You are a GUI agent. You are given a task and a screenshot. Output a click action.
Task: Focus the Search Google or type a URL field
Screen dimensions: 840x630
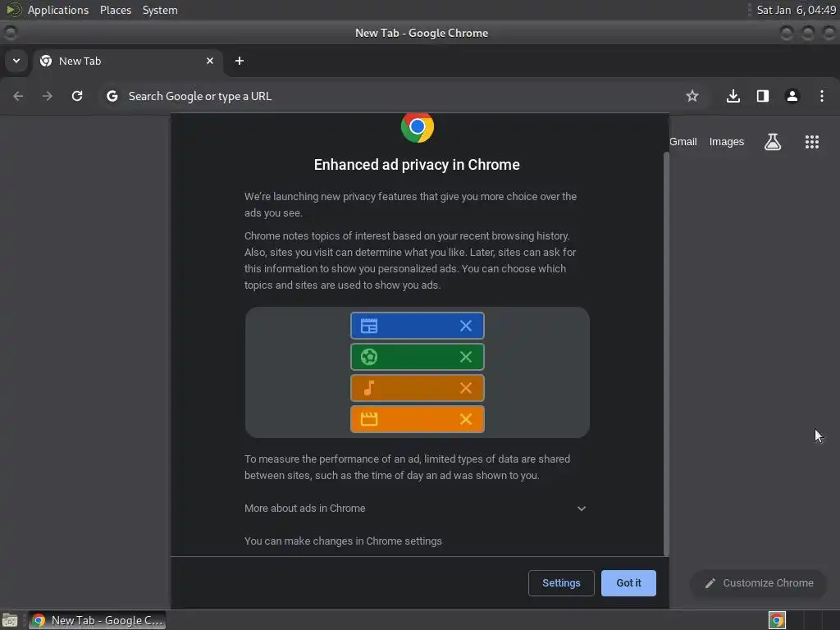coord(402,96)
